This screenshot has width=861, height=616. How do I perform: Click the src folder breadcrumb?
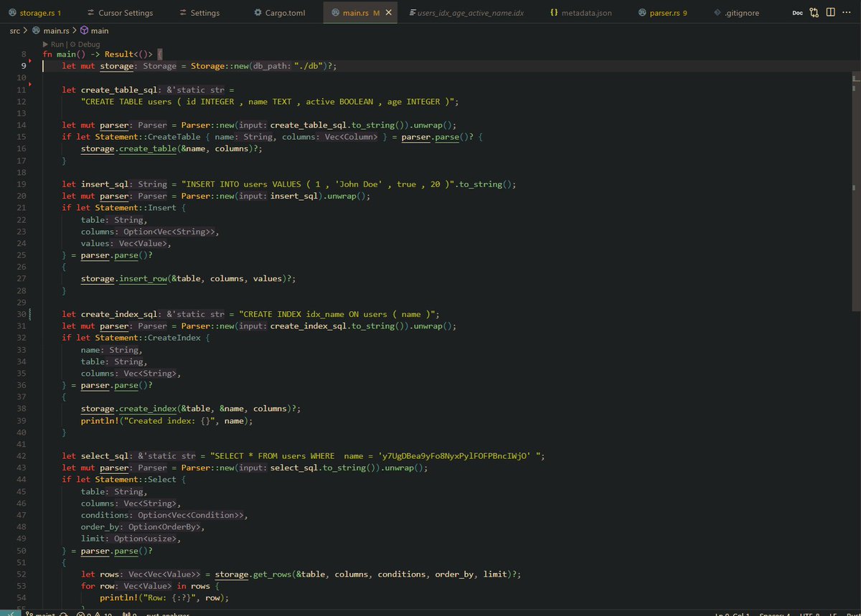14,31
